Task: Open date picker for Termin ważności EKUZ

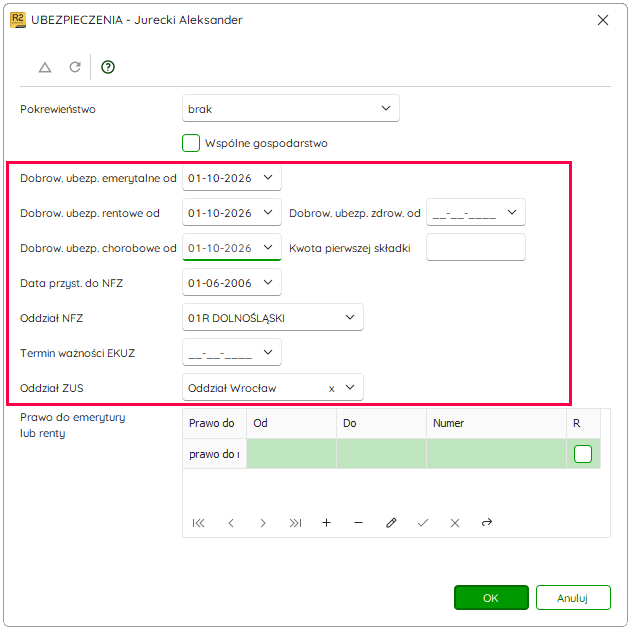Action: click(268, 353)
